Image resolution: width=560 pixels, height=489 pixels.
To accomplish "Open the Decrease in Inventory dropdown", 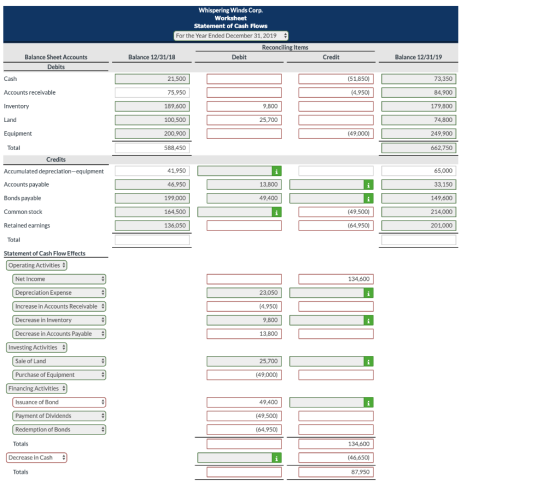I will [x=59, y=320].
